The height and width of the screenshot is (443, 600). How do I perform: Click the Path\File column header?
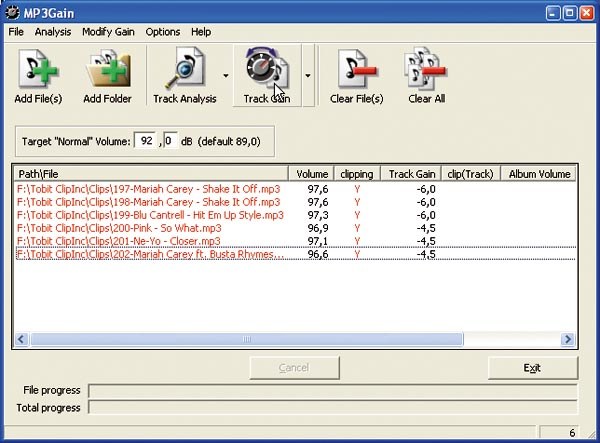150,174
